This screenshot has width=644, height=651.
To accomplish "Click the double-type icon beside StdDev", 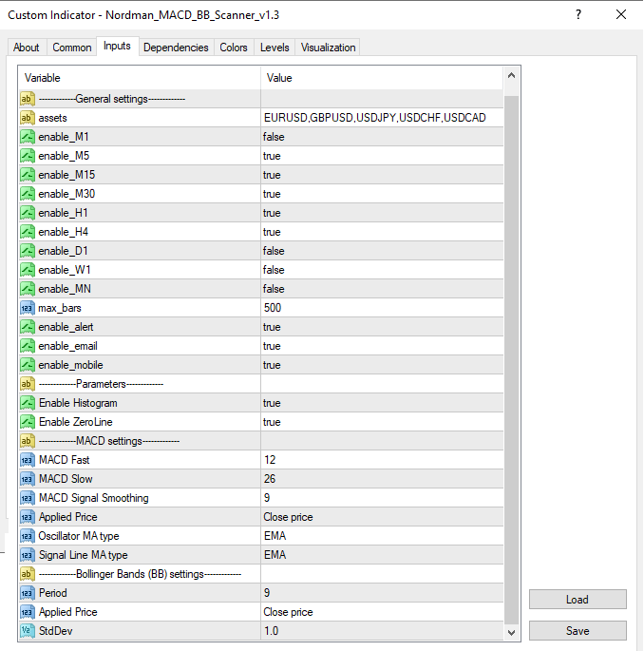I will tap(27, 631).
